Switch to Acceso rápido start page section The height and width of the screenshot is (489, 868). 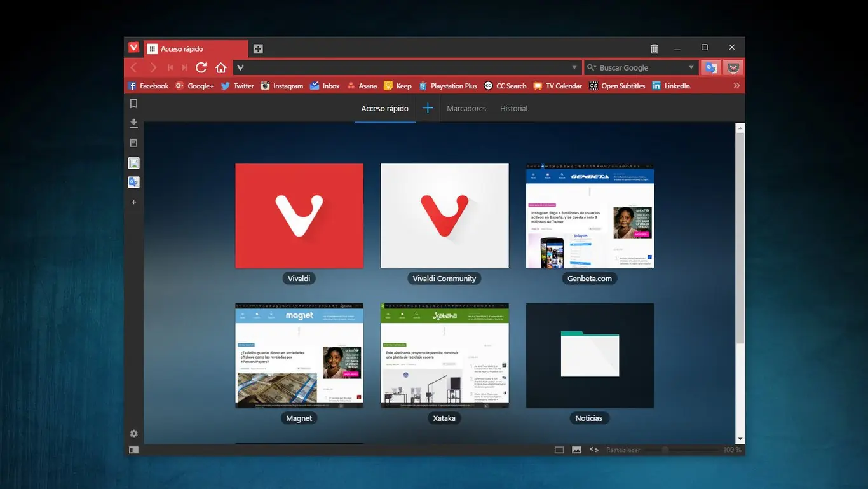click(x=384, y=109)
